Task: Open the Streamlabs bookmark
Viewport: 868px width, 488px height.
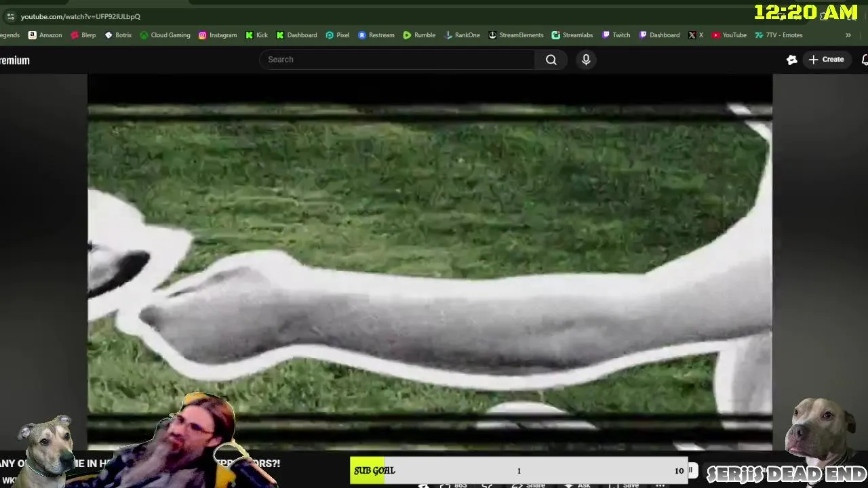Action: 573,35
